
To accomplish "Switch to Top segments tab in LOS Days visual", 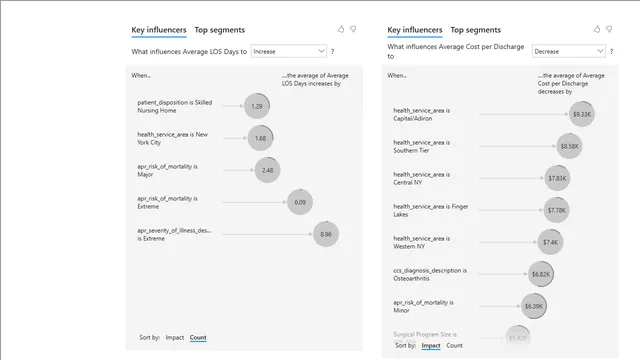I will [220, 30].
